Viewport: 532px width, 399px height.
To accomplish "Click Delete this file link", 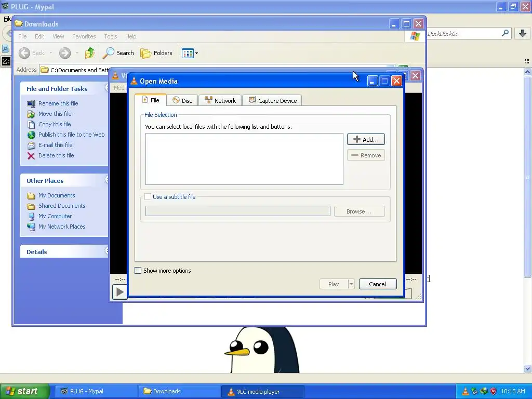I will 56,155.
